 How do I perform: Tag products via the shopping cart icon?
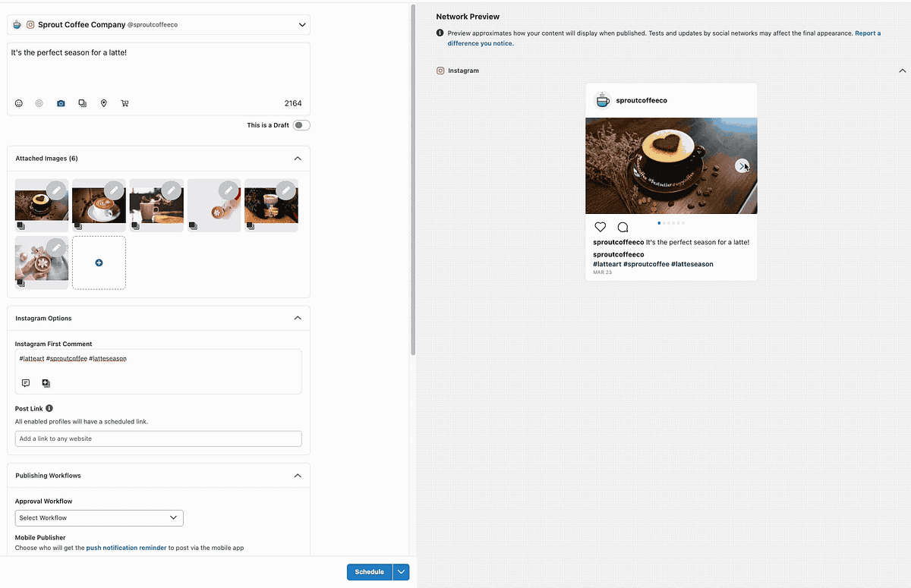(125, 103)
